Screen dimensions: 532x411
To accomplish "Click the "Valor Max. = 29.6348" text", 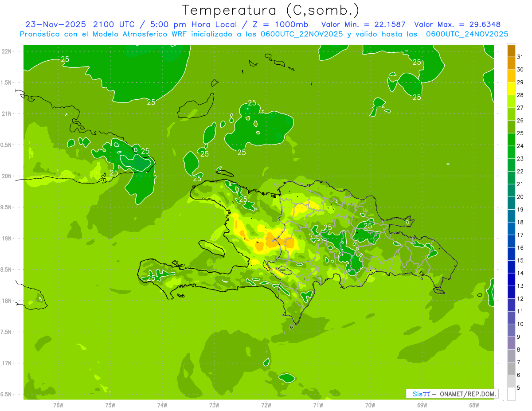I will tap(457, 24).
